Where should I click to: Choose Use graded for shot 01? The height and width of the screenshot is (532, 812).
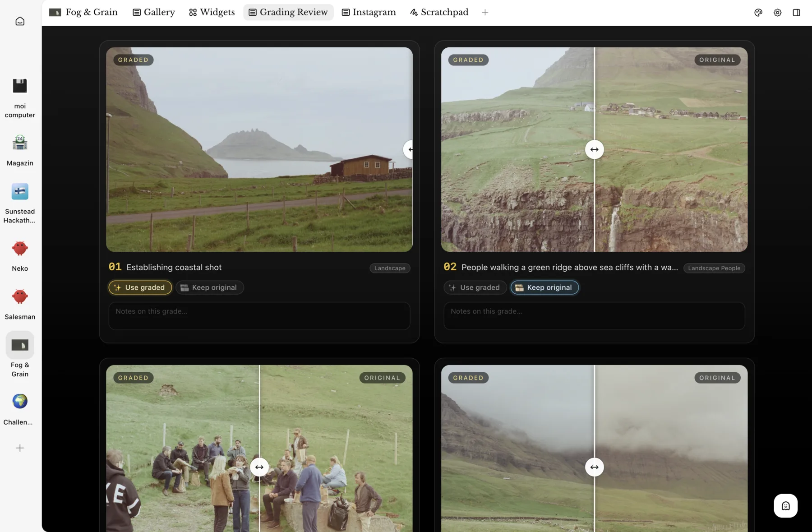pos(140,287)
